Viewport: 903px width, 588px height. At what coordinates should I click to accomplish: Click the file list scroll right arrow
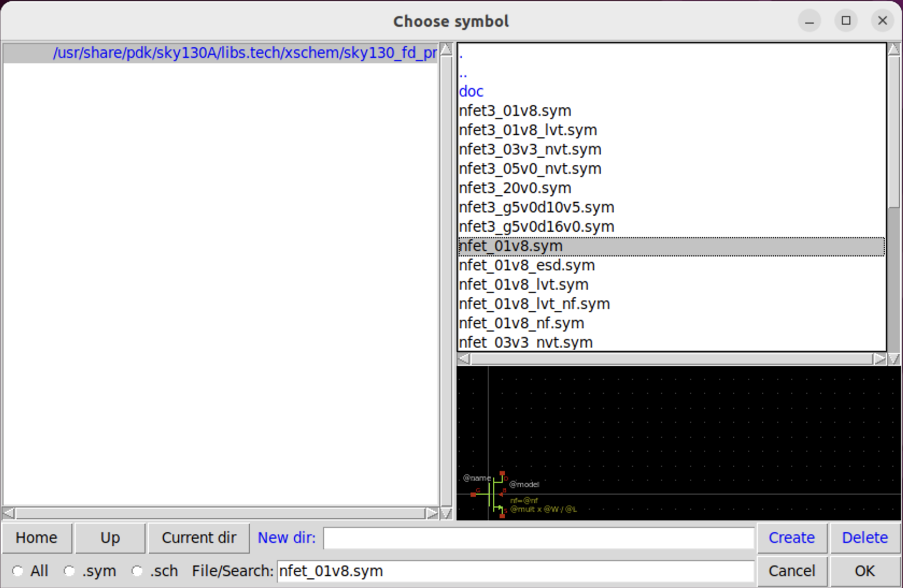pos(879,359)
